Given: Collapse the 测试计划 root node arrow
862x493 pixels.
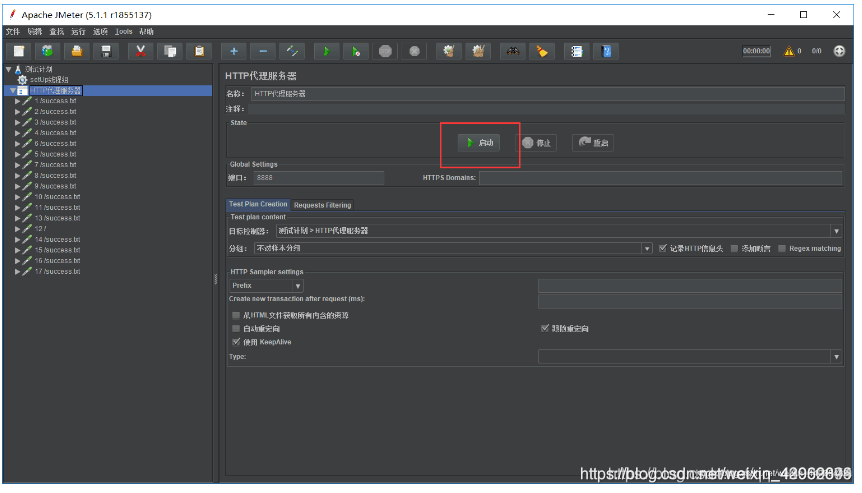Looking at the screenshot, I should tap(8, 69).
